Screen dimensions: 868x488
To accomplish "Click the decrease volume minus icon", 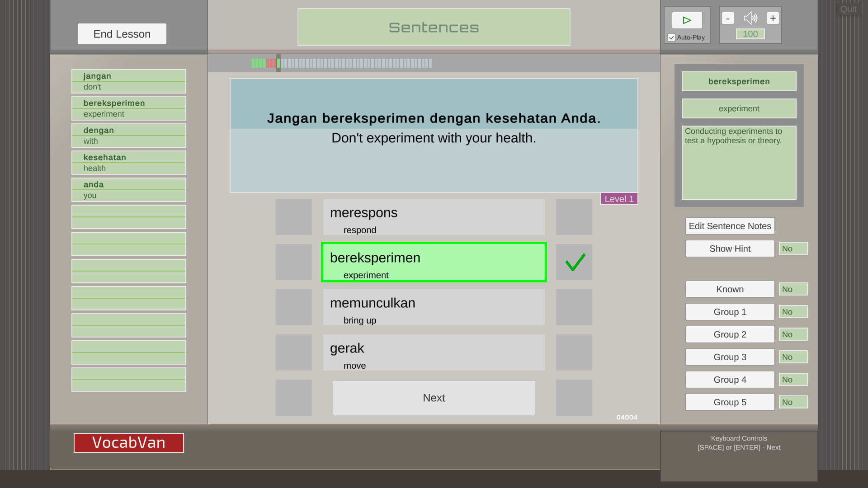I will click(728, 18).
